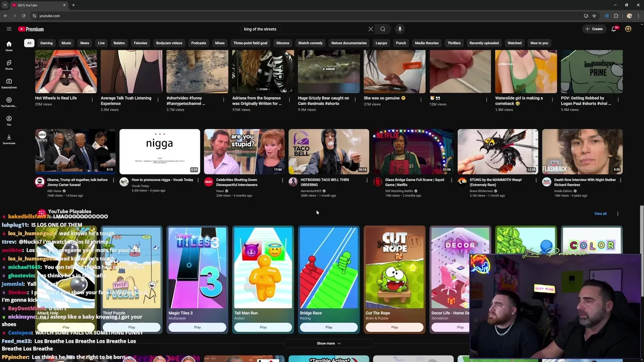Image resolution: width=644 pixels, height=362 pixels.
Task: Open the Waterslide girl short title
Action: [x=519, y=101]
